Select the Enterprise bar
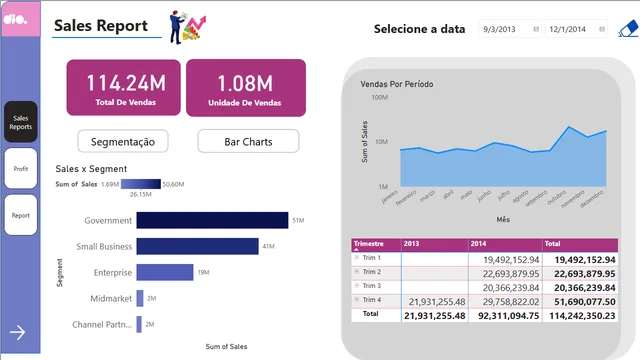 165,272
